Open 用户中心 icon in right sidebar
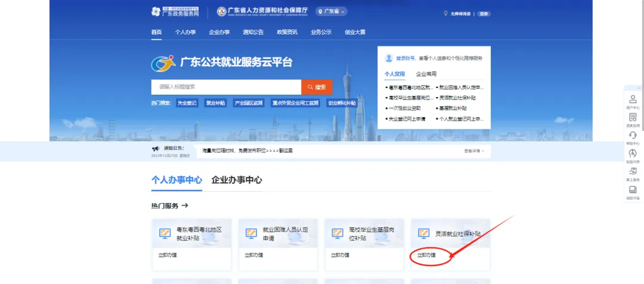644x284 pixels. (x=633, y=101)
